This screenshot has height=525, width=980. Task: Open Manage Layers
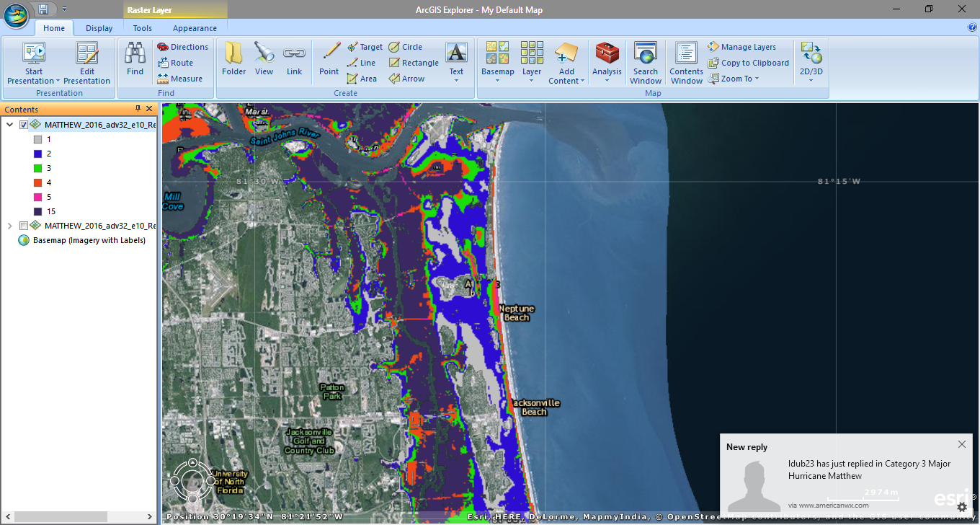pyautogui.click(x=741, y=47)
